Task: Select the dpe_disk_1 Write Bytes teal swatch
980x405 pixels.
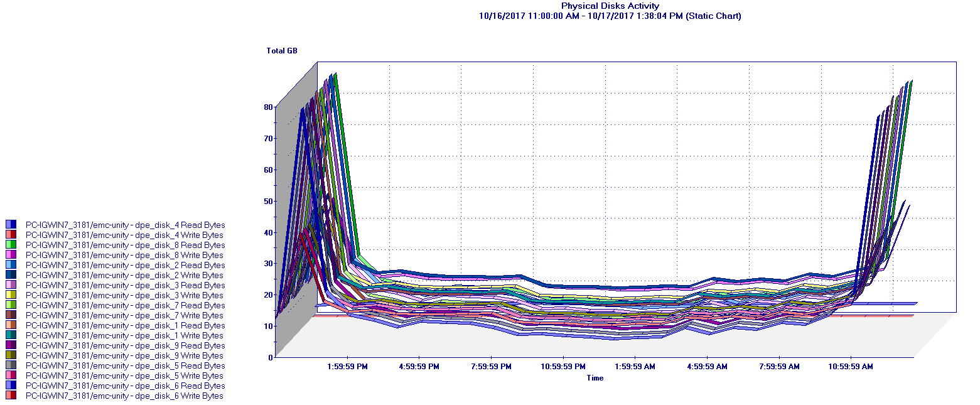Action: click(11, 335)
